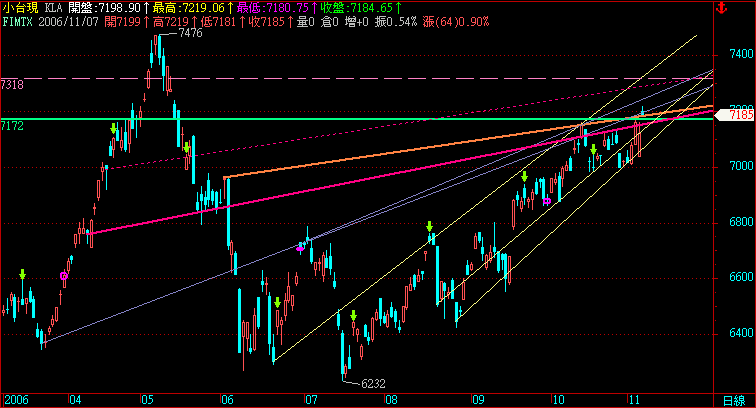Click the 日線 timeframe label
The image size is (756, 408).
tap(735, 399)
